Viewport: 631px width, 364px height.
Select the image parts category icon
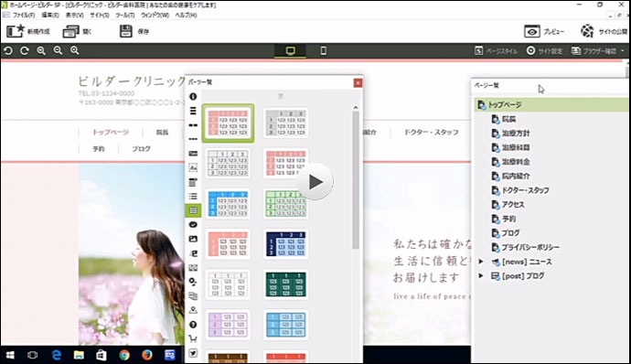193,239
